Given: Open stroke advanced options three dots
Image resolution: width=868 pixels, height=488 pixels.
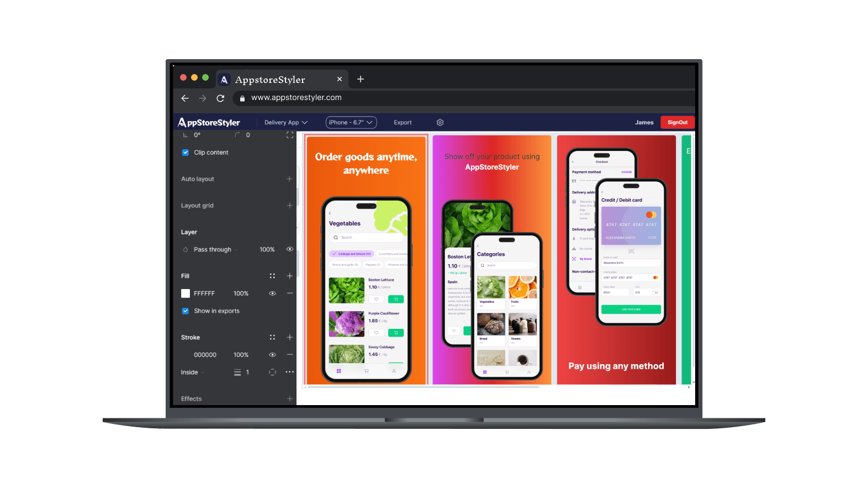Looking at the screenshot, I should coord(289,372).
